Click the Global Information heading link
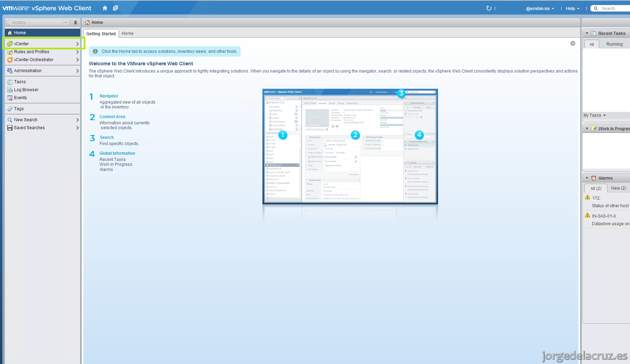The image size is (630, 364). [117, 153]
